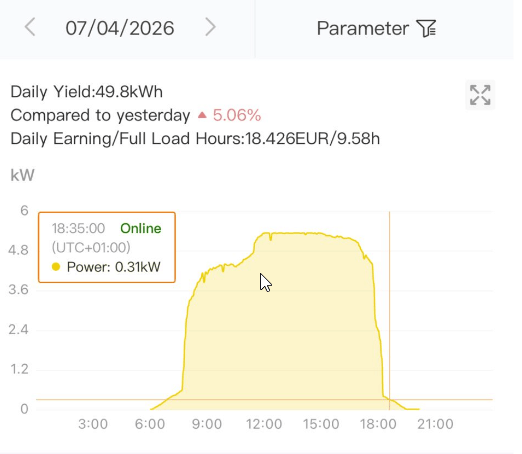Go to the previous day with left chevron
522x454 pixels.
point(30,27)
